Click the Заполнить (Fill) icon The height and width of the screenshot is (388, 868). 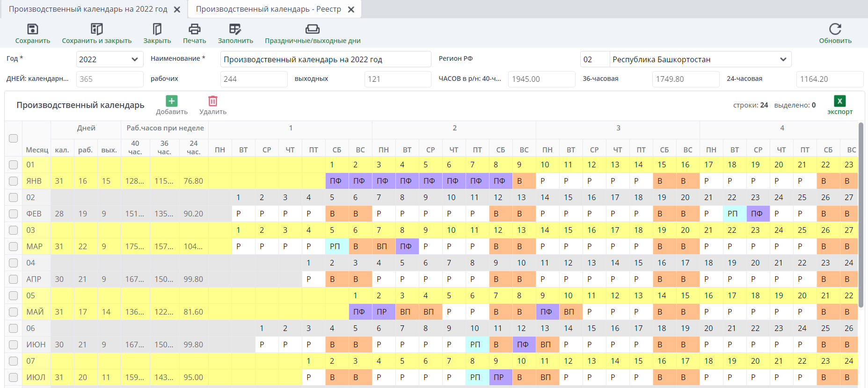tap(235, 29)
